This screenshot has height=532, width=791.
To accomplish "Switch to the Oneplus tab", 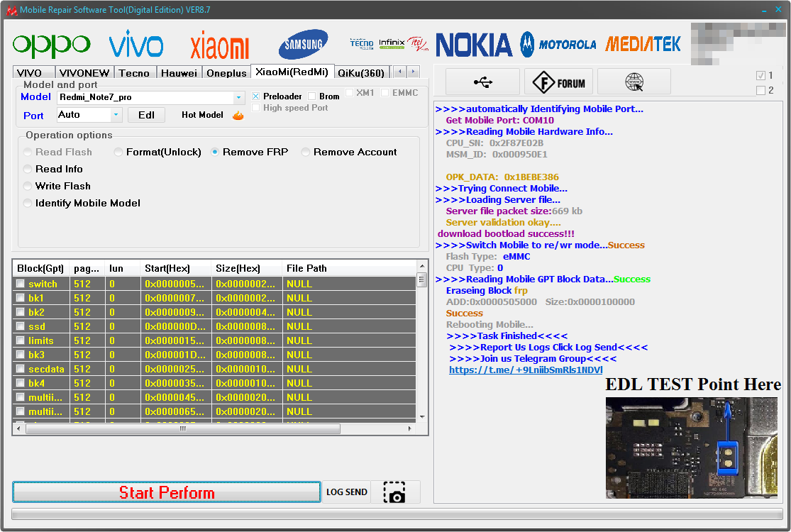I will 226,72.
